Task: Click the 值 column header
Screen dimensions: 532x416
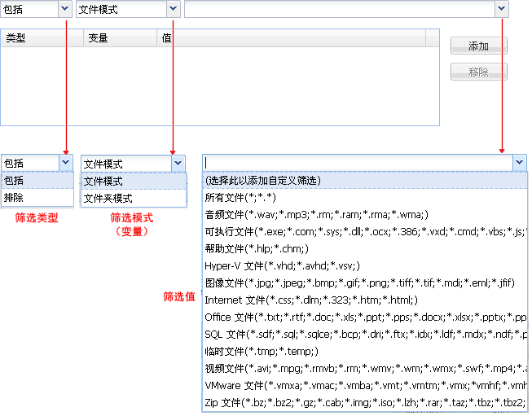Action: click(x=291, y=38)
